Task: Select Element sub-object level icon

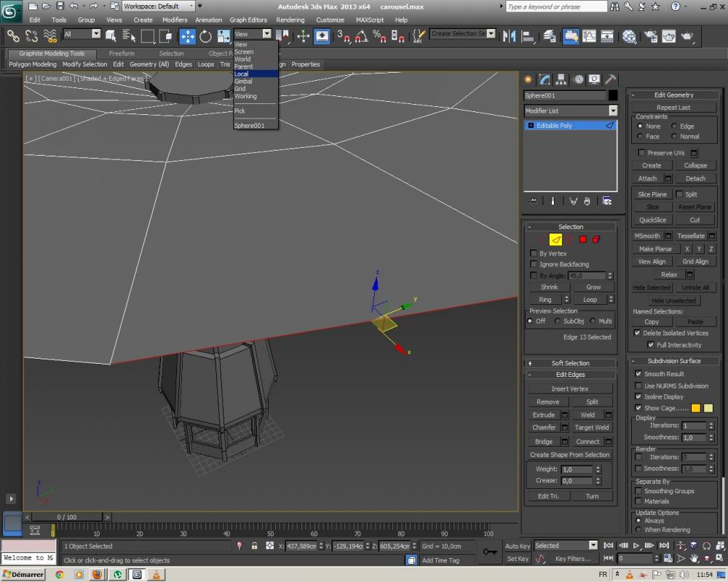Action: 596,239
